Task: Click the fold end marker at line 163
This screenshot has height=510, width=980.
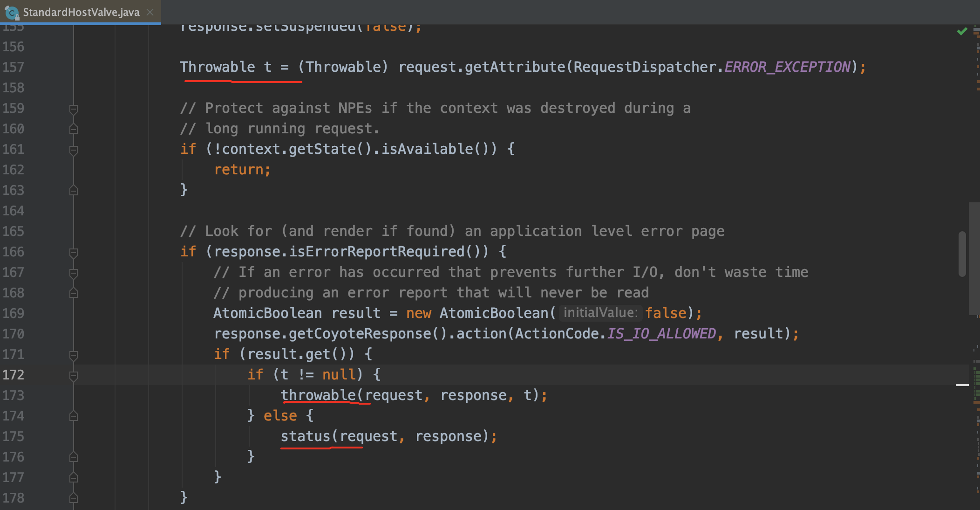Action: pos(73,190)
